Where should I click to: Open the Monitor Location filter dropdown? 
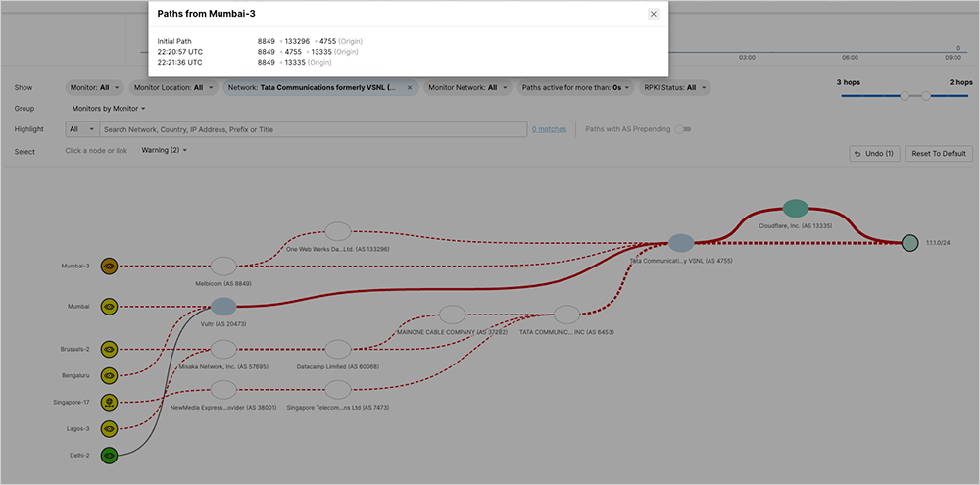[x=175, y=87]
